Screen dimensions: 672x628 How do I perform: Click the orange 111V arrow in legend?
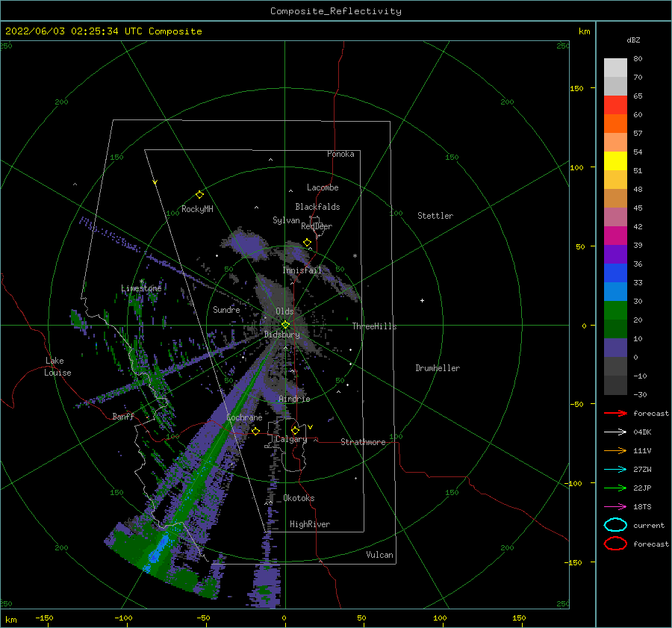click(615, 450)
